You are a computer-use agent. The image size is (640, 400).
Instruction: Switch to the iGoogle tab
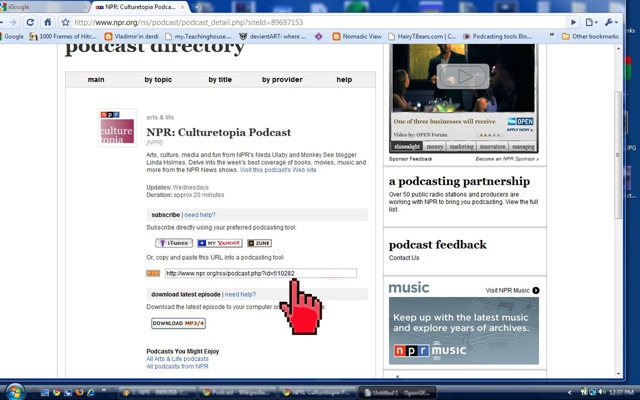[x=43, y=7]
